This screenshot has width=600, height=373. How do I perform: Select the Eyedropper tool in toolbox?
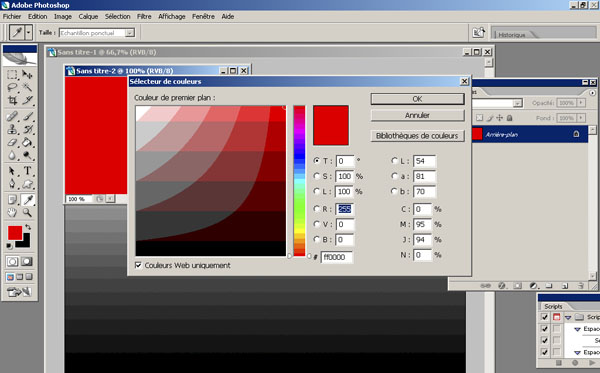[27, 199]
